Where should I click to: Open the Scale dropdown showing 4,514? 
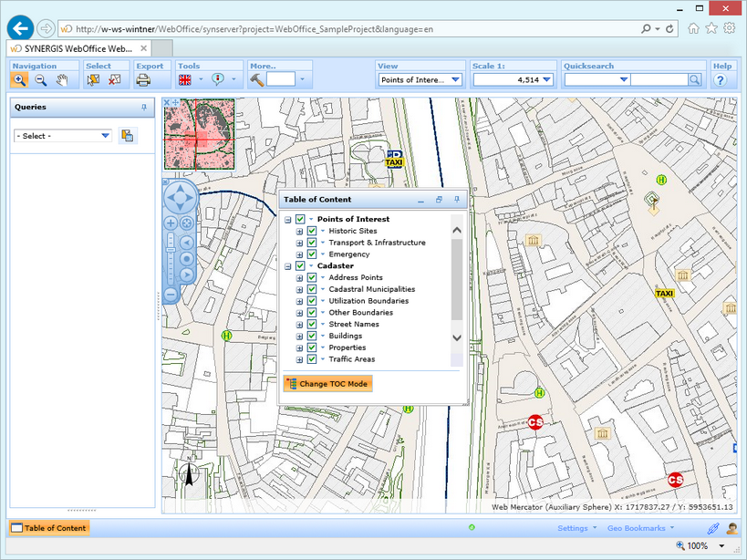click(515, 79)
